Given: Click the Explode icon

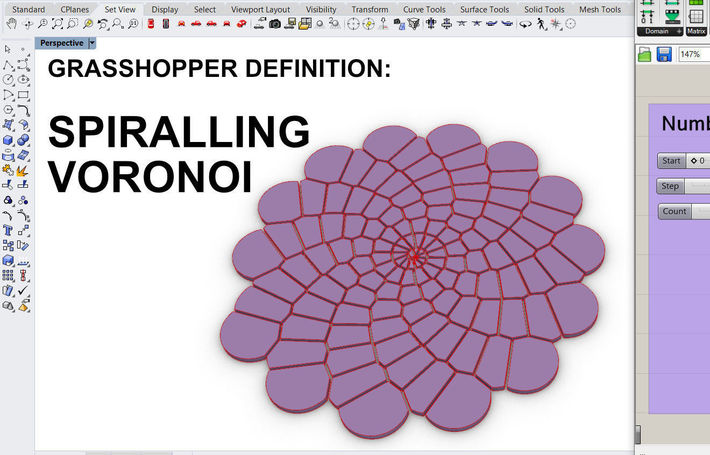Looking at the screenshot, I should [x=23, y=170].
